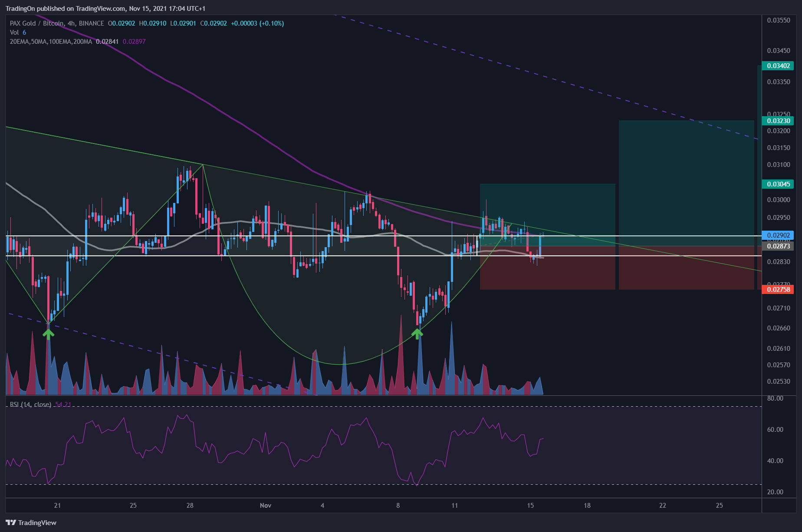Image resolution: width=802 pixels, height=532 pixels.
Task: Click the 25 label at the time axis end
Action: coord(720,506)
